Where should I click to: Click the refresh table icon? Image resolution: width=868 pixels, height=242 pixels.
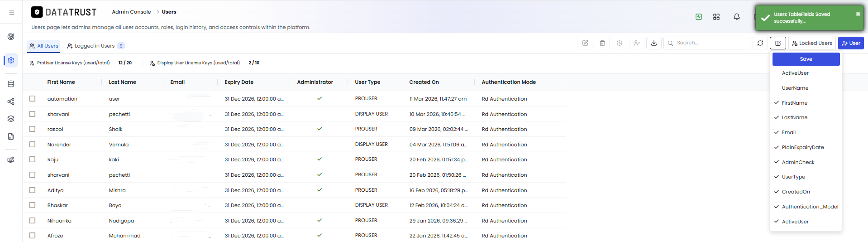pos(760,43)
